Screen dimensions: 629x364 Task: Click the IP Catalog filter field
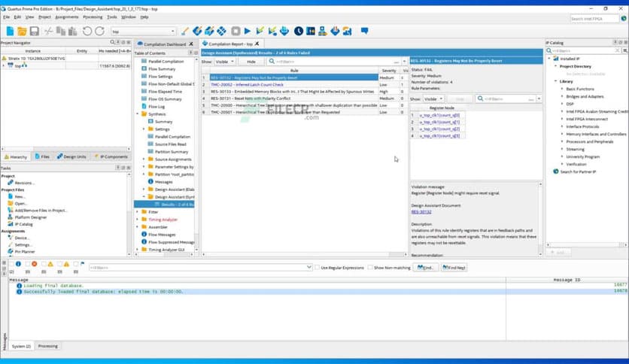tap(584, 50)
